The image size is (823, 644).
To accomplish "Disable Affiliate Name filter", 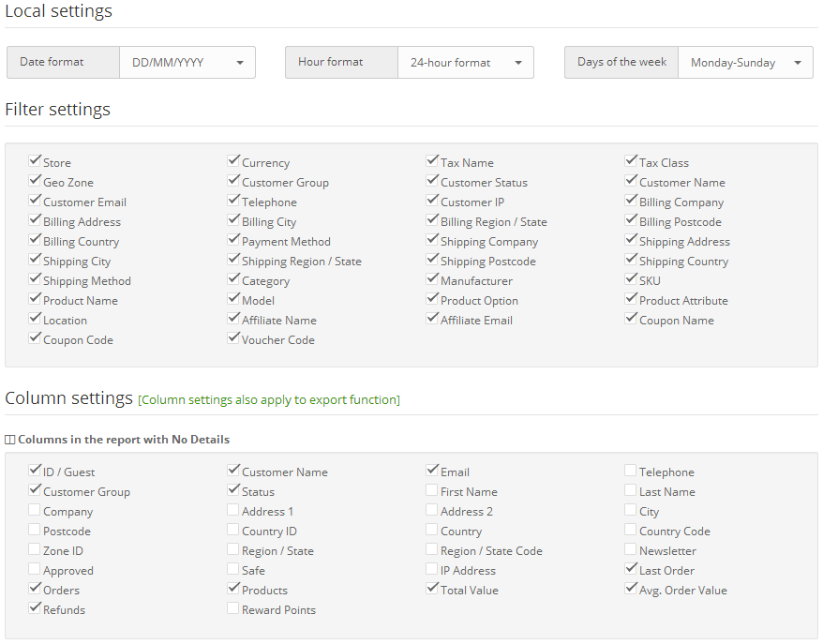I will [233, 318].
